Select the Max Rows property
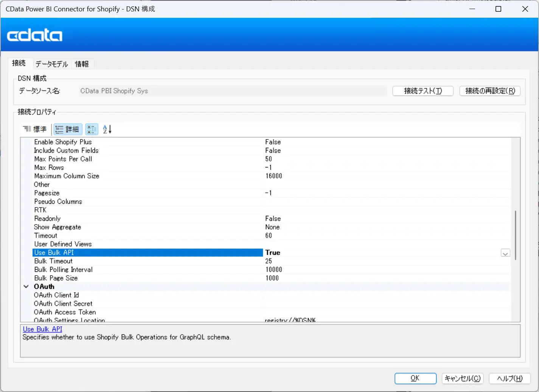The height and width of the screenshot is (392, 539). [x=49, y=167]
